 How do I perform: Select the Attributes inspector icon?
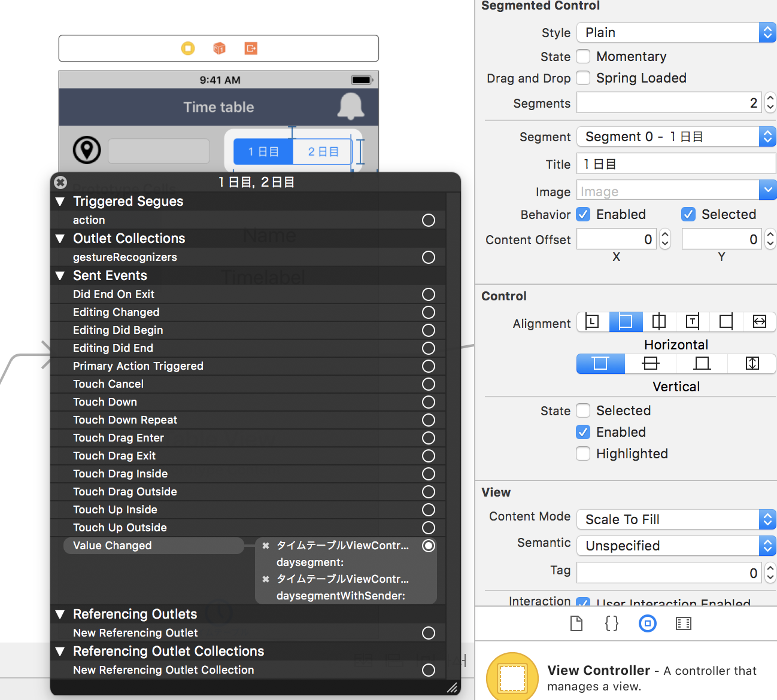pyautogui.click(x=648, y=623)
